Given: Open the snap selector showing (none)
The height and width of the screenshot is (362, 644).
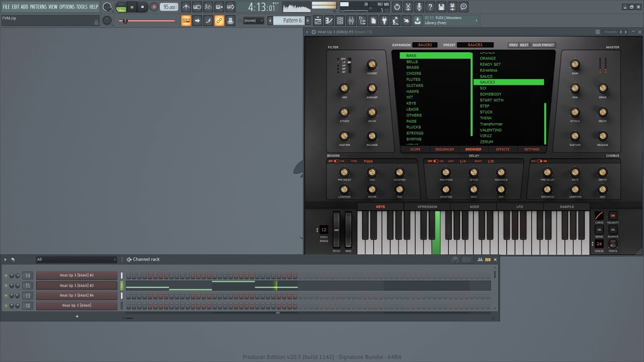Looking at the screenshot, I should 253,21.
